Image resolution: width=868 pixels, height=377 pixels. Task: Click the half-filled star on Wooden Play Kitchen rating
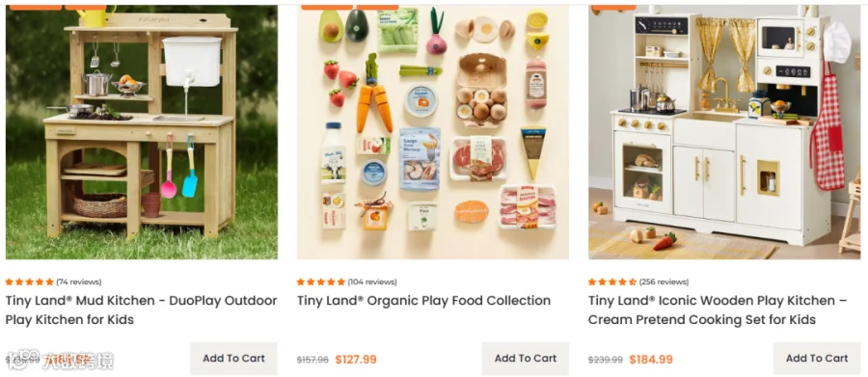click(632, 282)
